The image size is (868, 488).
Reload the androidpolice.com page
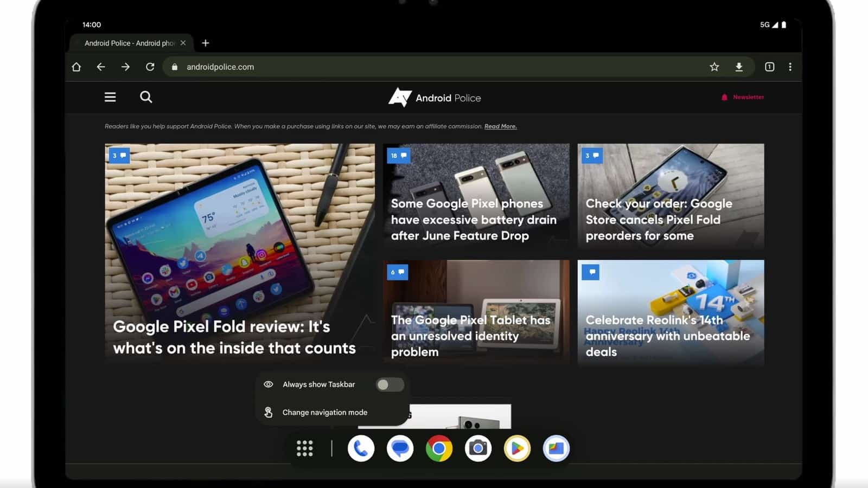click(x=150, y=67)
